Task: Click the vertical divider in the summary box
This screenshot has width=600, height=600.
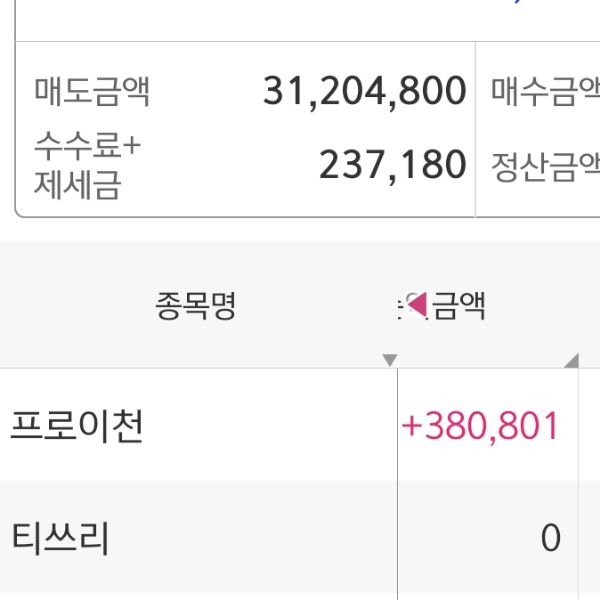Action: click(476, 130)
